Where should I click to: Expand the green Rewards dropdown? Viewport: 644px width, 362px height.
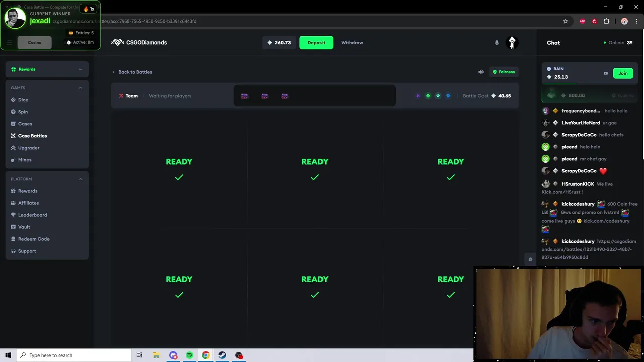tap(47, 69)
